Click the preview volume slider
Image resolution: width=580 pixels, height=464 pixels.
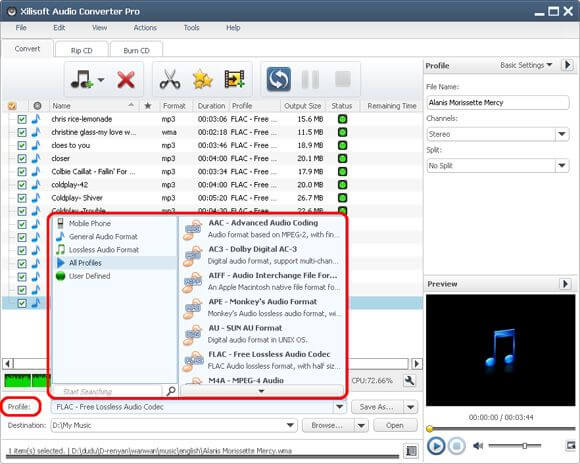515,446
